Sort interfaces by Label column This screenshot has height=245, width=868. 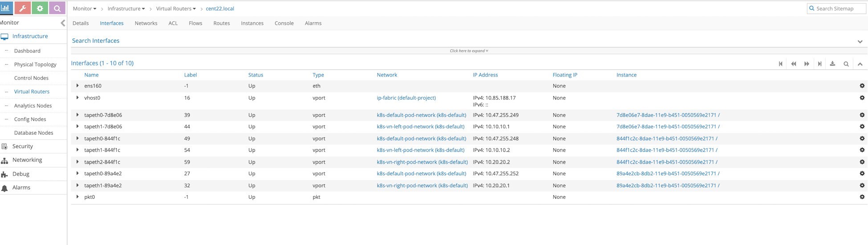point(191,75)
